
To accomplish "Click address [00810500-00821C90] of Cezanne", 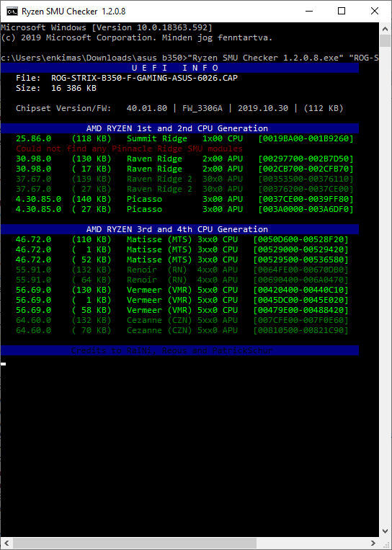I will (300, 330).
